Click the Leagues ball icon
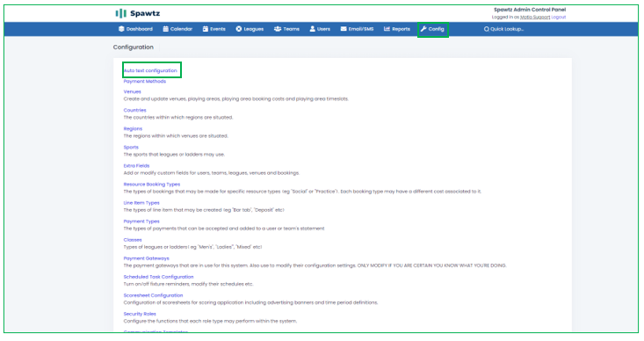The height and width of the screenshot is (341, 644). pos(239,29)
